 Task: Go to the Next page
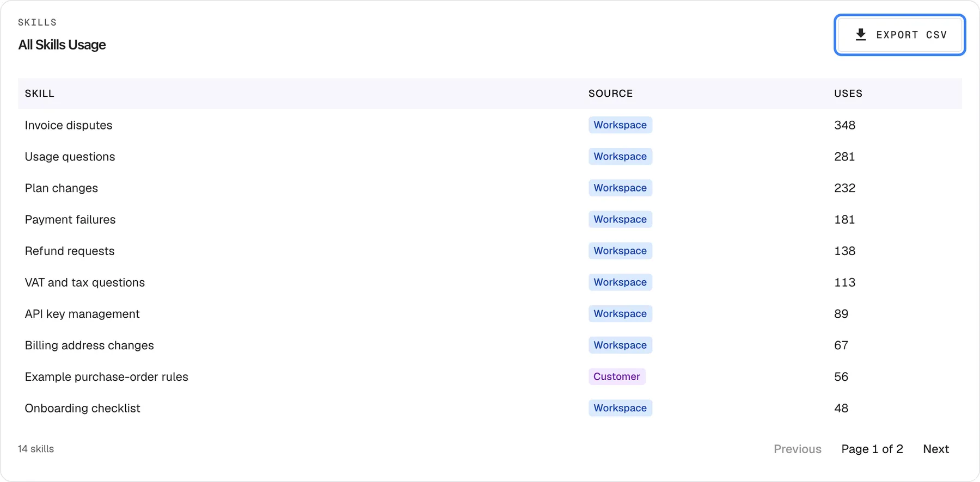pyautogui.click(x=936, y=449)
